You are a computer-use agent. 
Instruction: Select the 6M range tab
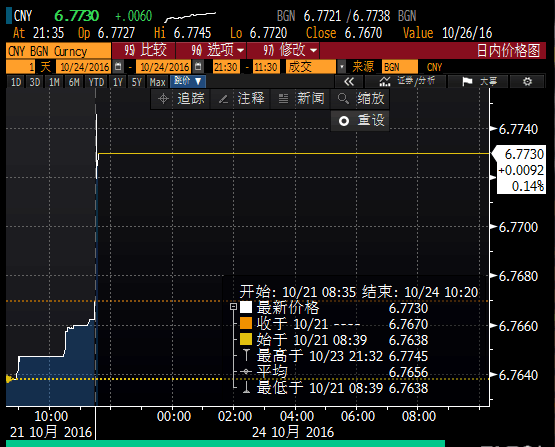click(x=74, y=82)
